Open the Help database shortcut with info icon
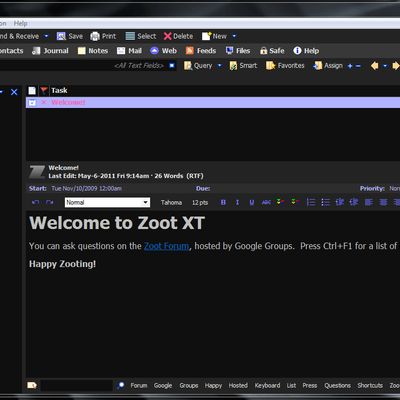The height and width of the screenshot is (400, 400). click(306, 51)
